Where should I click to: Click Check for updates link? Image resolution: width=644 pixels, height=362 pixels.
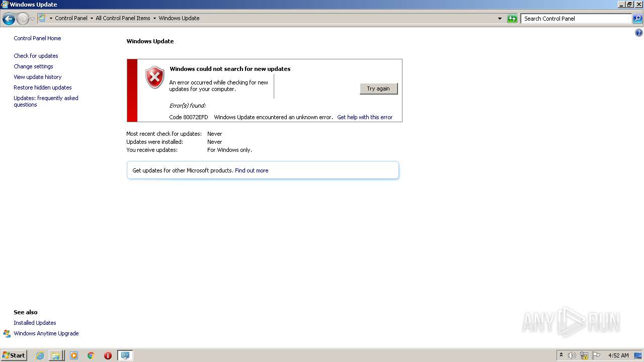(36, 56)
